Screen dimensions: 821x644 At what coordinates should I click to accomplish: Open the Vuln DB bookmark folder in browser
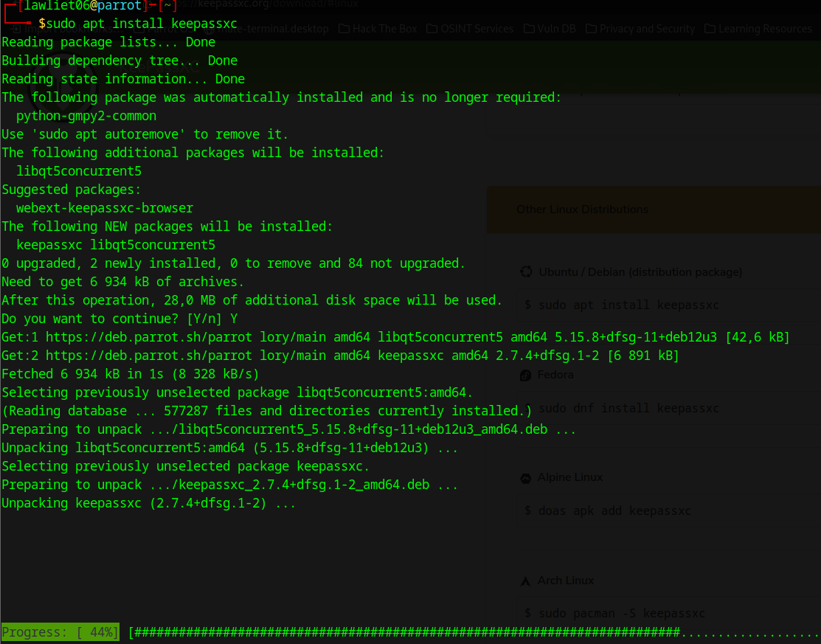click(550, 29)
